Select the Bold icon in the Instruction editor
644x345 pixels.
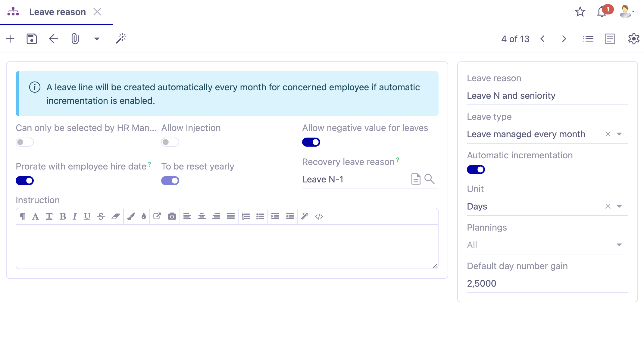pos(63,216)
